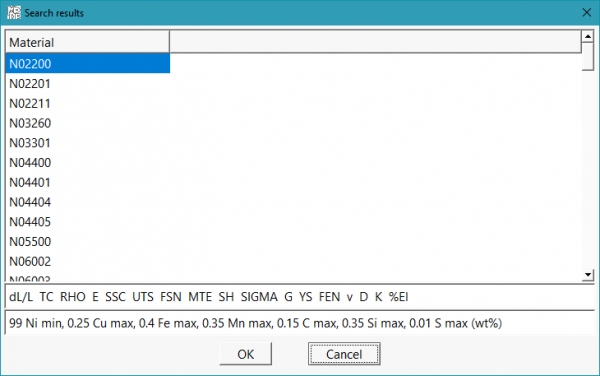Sort by the Material column header
600x376 pixels.
point(87,42)
